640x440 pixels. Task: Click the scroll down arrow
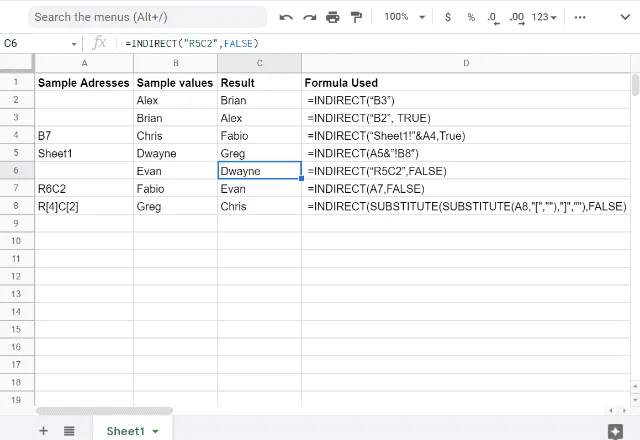[635, 400]
